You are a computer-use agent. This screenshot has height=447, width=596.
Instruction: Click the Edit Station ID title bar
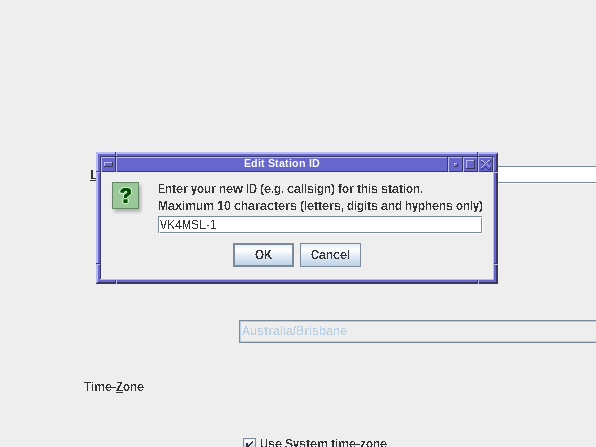(282, 164)
